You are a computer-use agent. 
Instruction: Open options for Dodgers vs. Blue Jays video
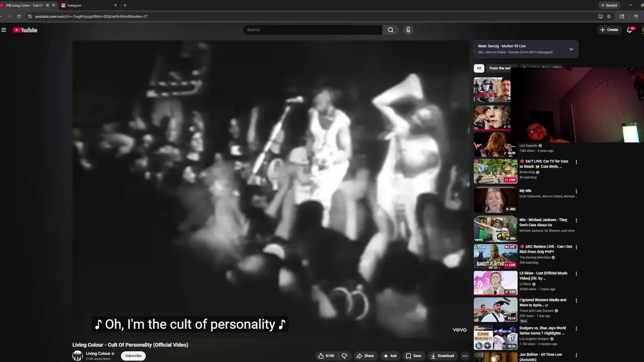click(576, 329)
